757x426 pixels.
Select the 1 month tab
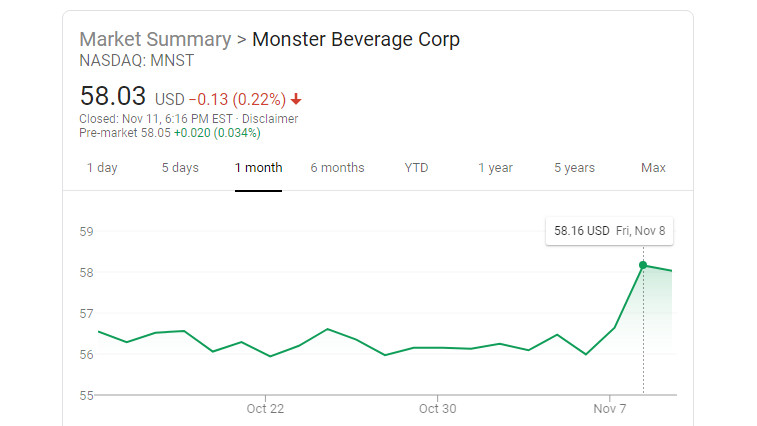(x=258, y=168)
